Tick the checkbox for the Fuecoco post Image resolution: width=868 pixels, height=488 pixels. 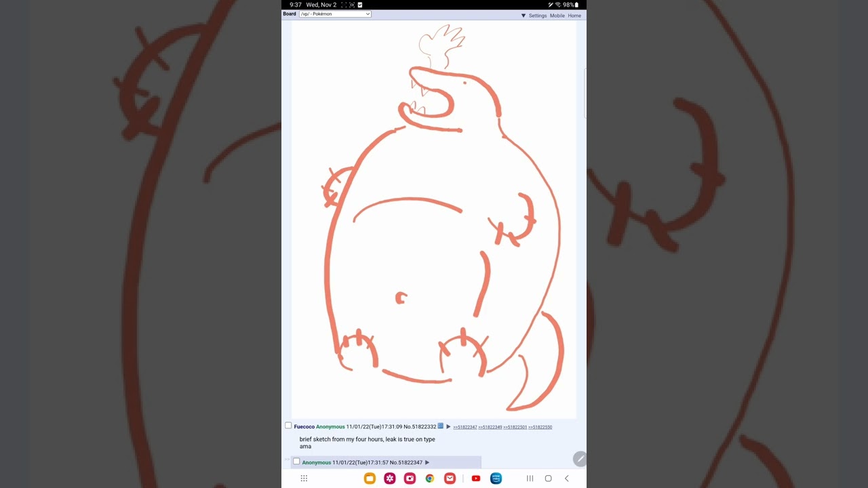288,426
